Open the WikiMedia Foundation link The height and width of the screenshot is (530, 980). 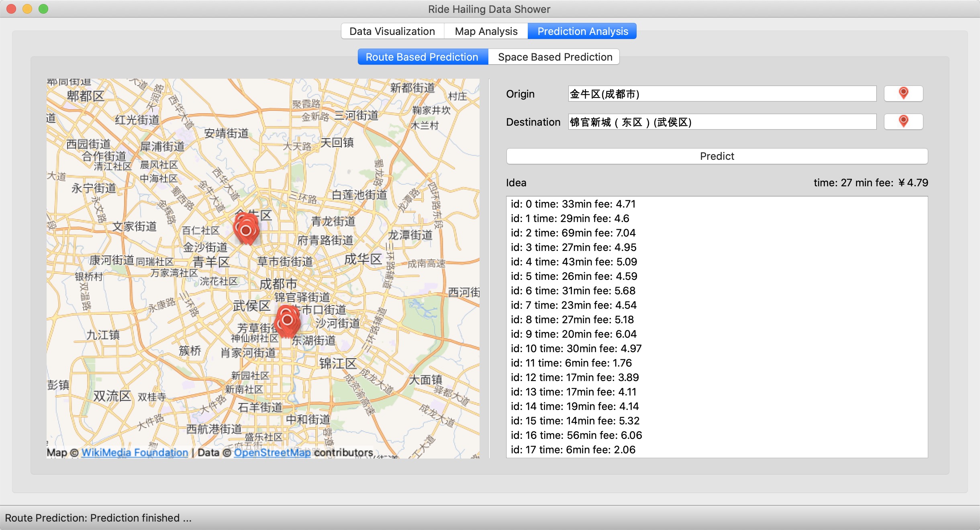point(135,453)
